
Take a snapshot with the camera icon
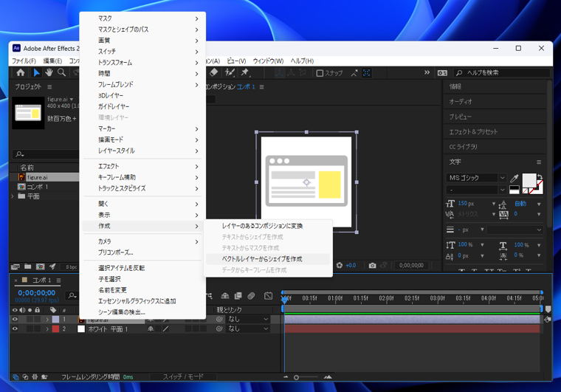click(373, 265)
